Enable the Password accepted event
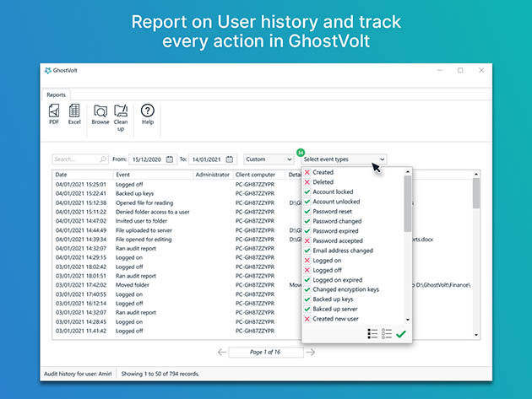Image resolution: width=532 pixels, height=399 pixels. pyautogui.click(x=307, y=240)
